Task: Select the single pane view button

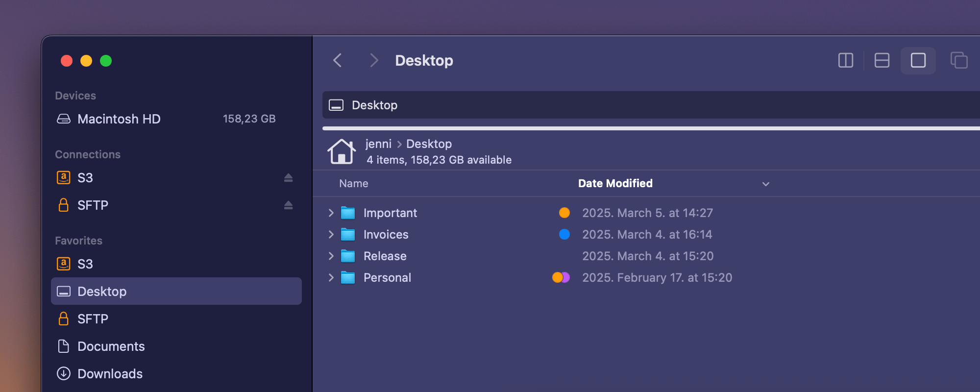Action: point(918,60)
